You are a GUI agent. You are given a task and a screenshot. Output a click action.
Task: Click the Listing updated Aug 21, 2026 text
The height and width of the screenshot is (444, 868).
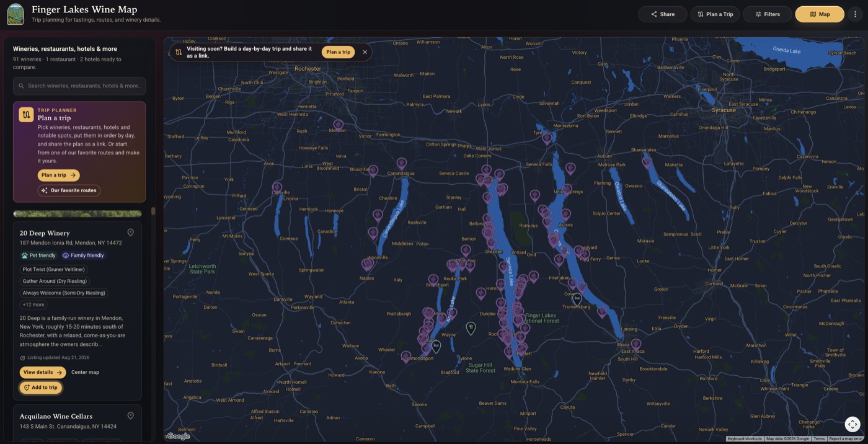click(x=58, y=358)
